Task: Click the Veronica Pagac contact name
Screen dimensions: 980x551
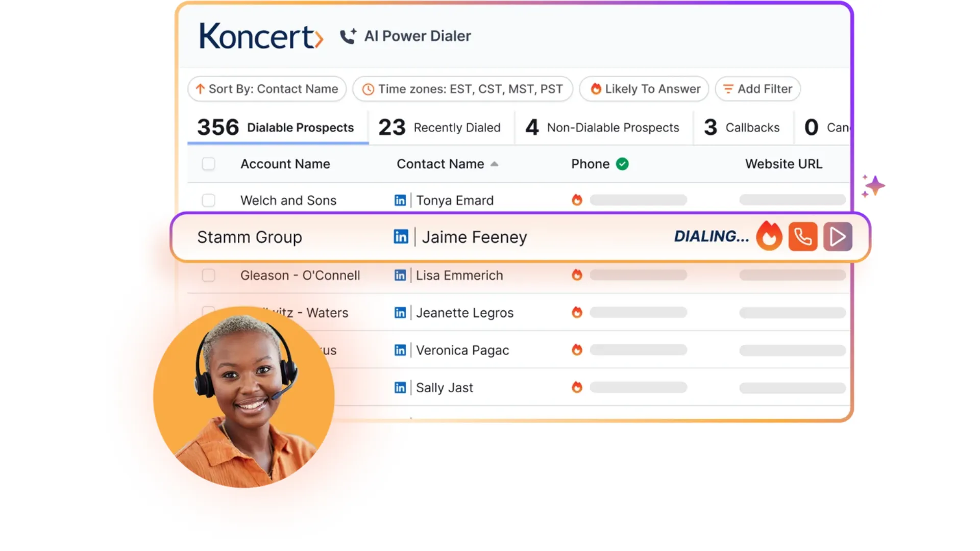Action: pos(462,350)
